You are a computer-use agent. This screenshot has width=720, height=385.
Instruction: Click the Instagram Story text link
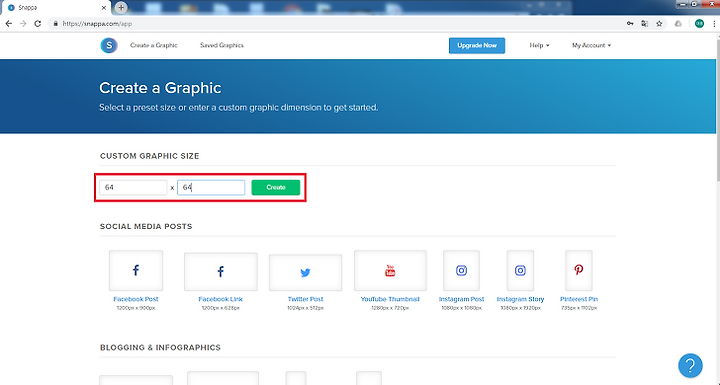click(520, 299)
